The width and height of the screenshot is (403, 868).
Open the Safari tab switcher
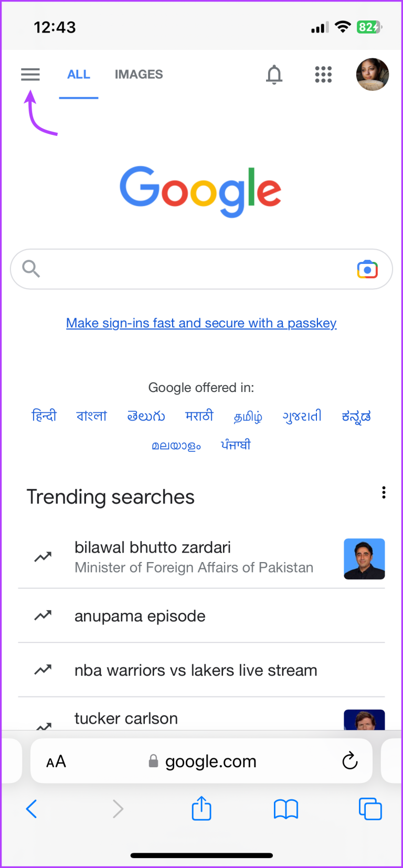point(370,809)
